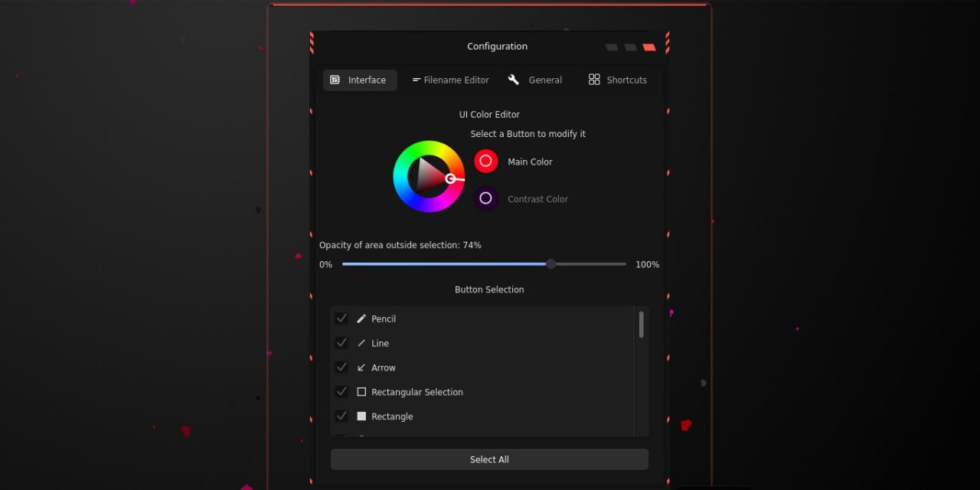
Task: Click the Rectangular Selection outline icon
Action: pyautogui.click(x=361, y=392)
